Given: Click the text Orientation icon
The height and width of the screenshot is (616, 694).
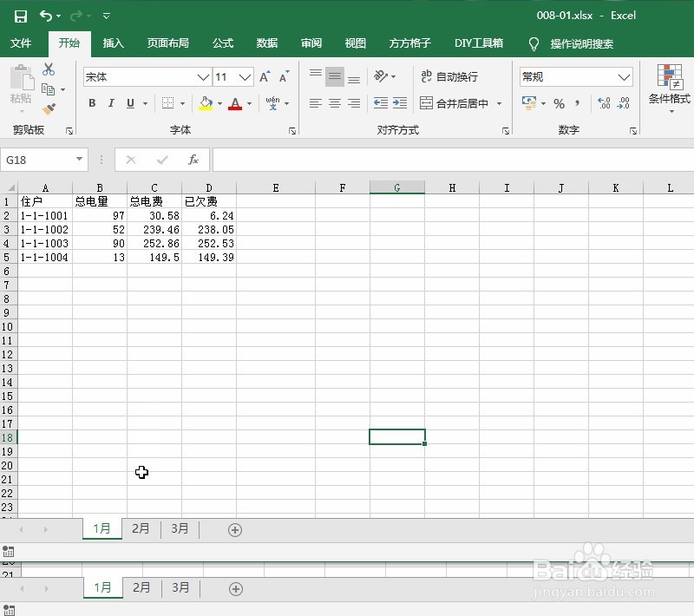Looking at the screenshot, I should click(381, 76).
